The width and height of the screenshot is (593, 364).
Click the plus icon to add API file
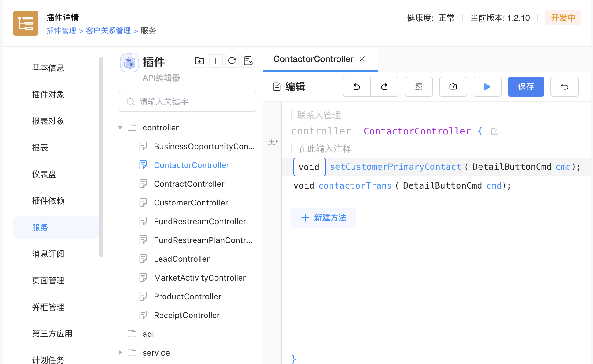(216, 61)
